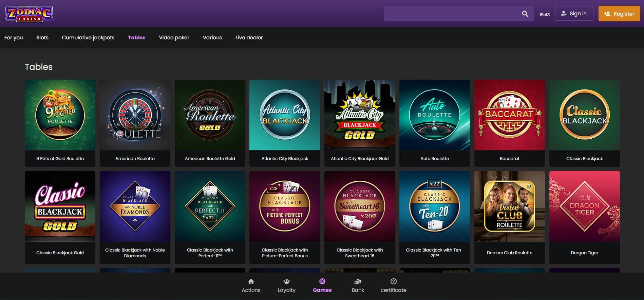Click the Zodiac Casino logo
This screenshot has width=644, height=300.
[29, 14]
